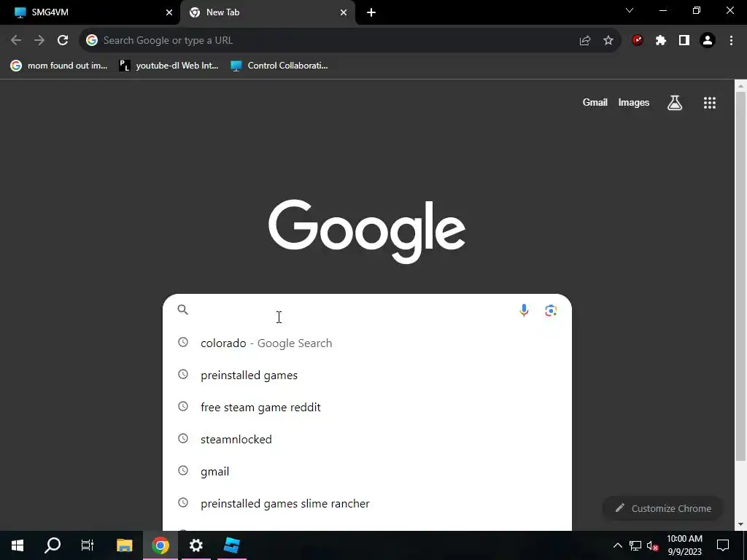Viewport: 747px width, 560px height.
Task: Open the Extensions puzzle piece menu
Action: (661, 41)
